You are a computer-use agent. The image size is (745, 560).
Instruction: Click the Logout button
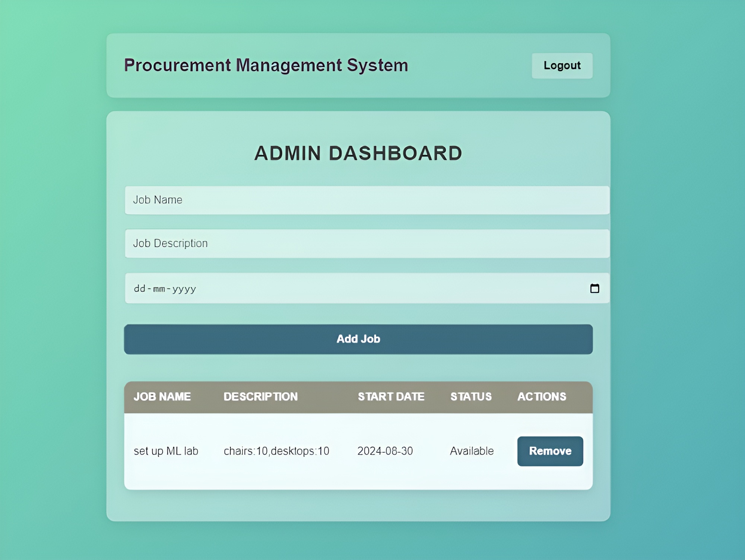pos(562,66)
